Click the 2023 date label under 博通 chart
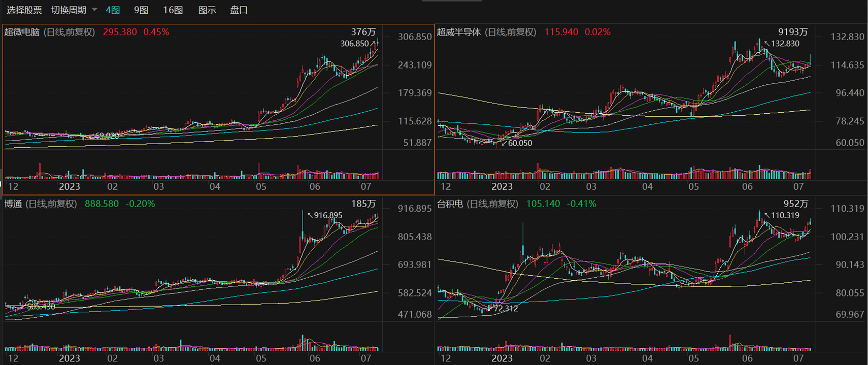The width and height of the screenshot is (868, 365). pos(70,358)
